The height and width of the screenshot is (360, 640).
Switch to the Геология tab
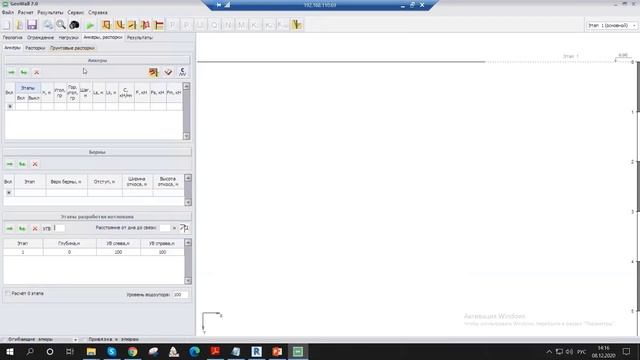pyautogui.click(x=13, y=38)
